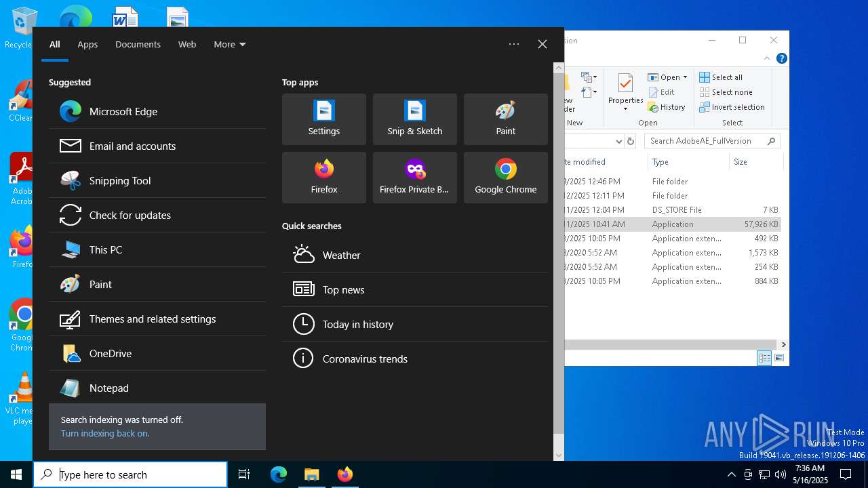868x488 pixels.
Task: Launch Snipping Tool from Suggested
Action: pos(157,180)
